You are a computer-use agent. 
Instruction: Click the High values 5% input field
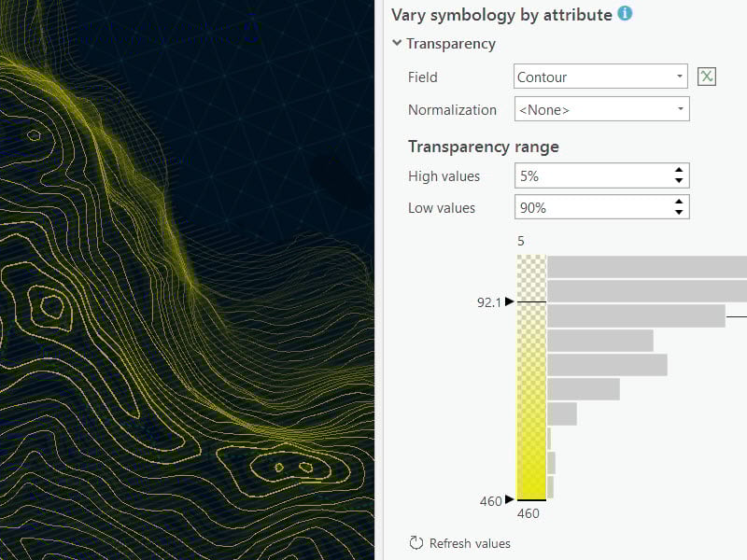pyautogui.click(x=590, y=175)
